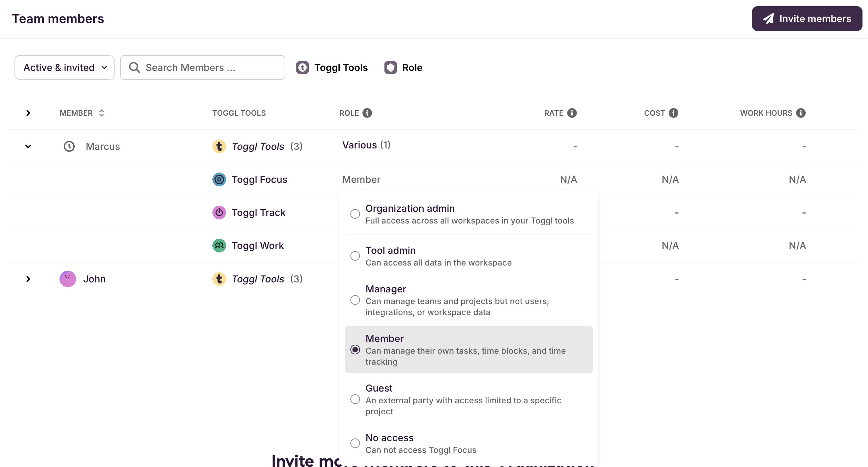Collapse Marcus's expanded row
The height and width of the screenshot is (467, 868).
coord(28,146)
